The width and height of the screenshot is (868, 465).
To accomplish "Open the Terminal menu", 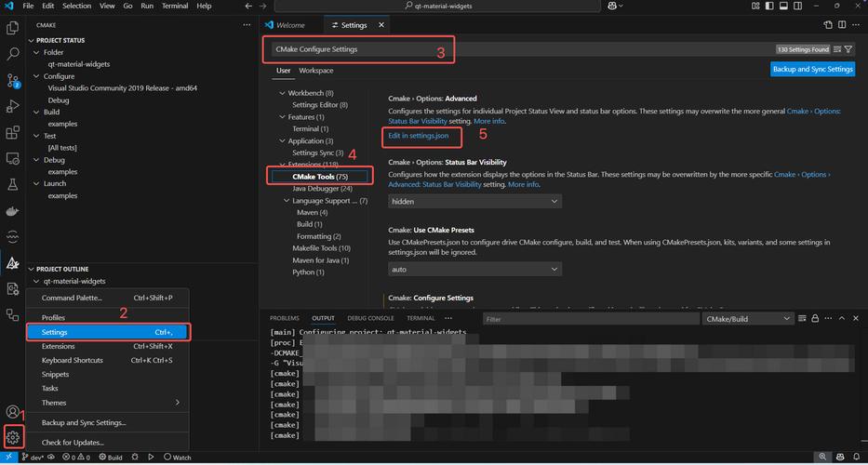I will 174,6.
